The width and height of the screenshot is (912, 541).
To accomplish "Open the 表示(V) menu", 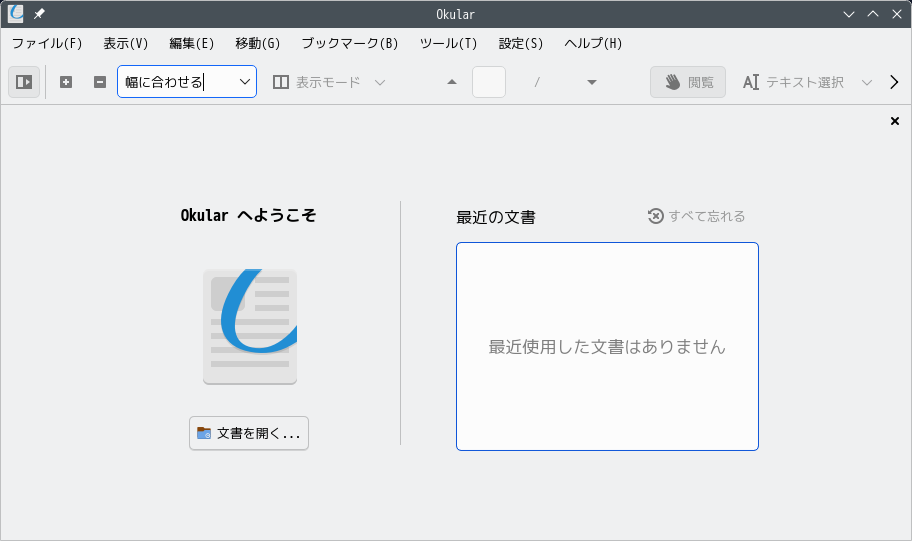I will click(x=126, y=44).
